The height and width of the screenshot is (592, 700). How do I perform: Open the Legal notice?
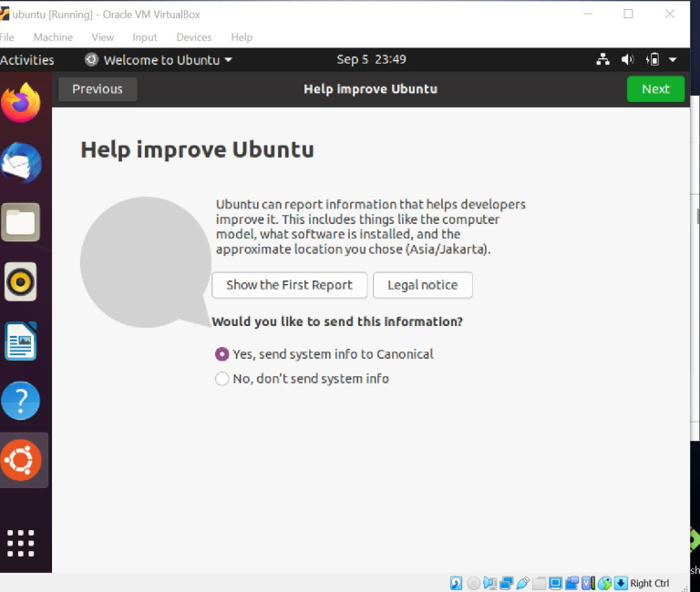(422, 285)
